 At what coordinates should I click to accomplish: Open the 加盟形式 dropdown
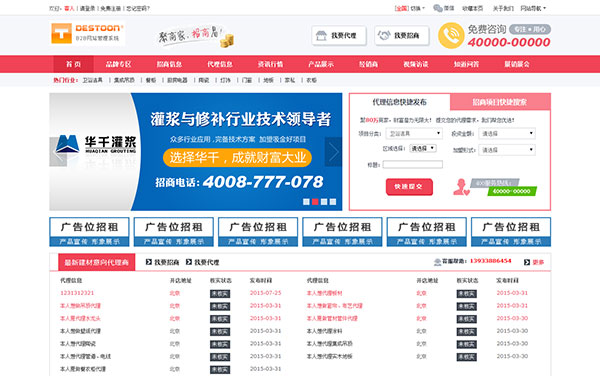pos(507,150)
